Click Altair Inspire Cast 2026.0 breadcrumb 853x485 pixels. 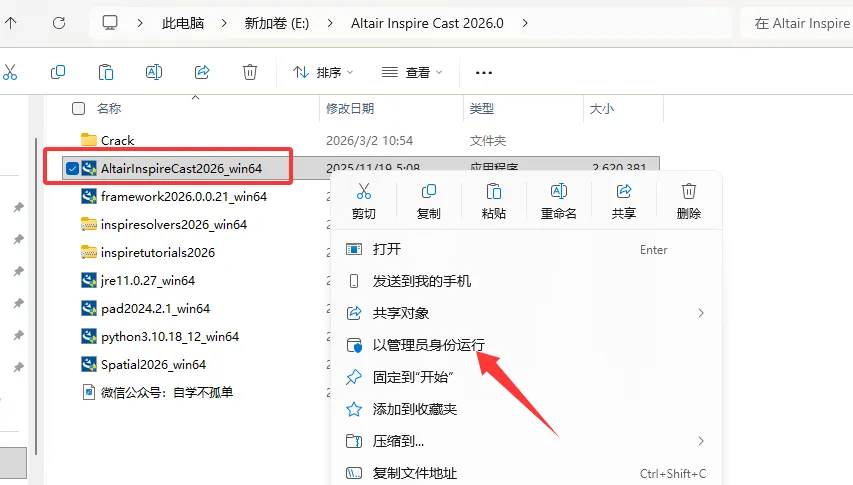click(427, 23)
